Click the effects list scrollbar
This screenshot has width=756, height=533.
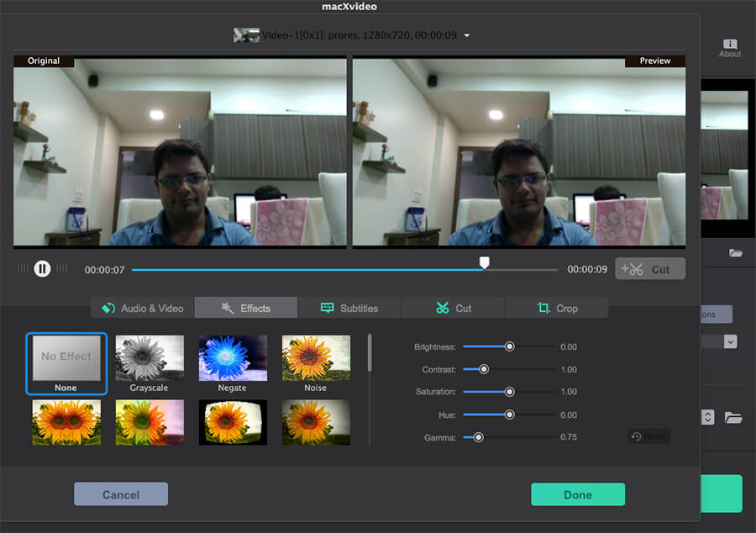coord(370,353)
